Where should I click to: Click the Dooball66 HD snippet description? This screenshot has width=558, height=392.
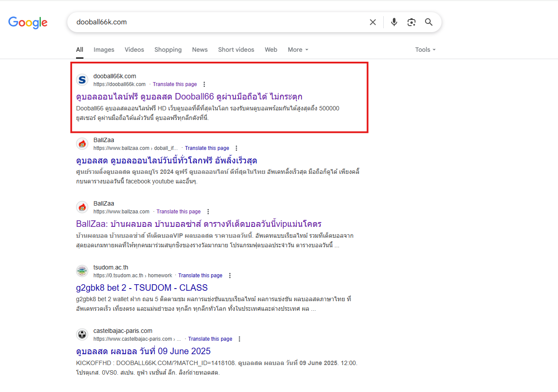208,113
